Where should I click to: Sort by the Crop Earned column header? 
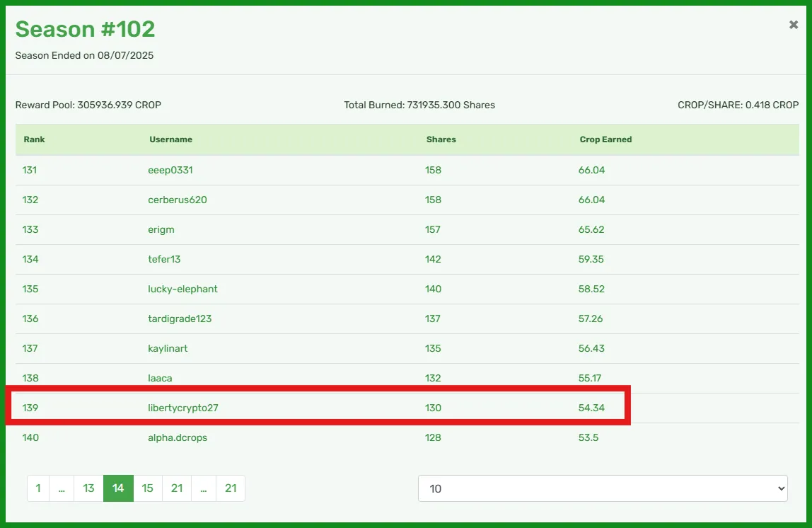coord(605,139)
